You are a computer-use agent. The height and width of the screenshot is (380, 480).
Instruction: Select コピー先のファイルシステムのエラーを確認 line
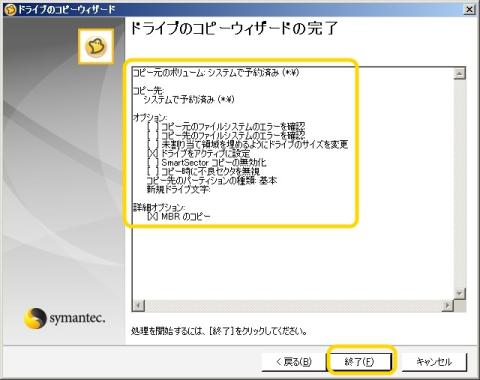coord(226,135)
